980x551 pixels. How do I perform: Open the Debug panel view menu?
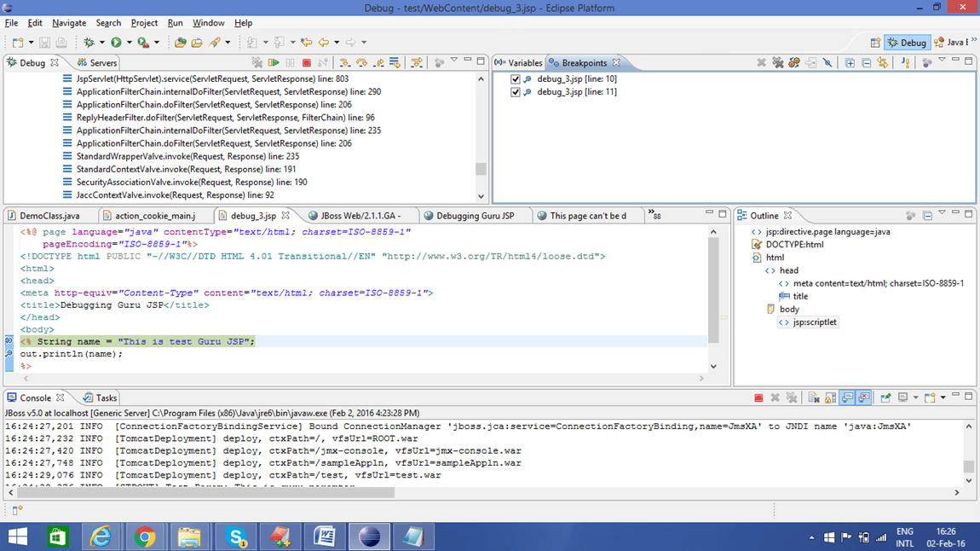(x=453, y=61)
